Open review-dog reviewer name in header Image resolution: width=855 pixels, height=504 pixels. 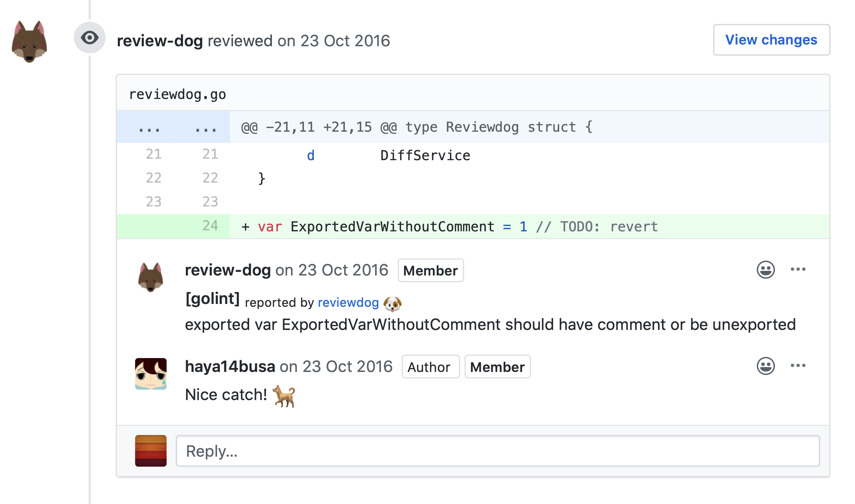pos(160,41)
